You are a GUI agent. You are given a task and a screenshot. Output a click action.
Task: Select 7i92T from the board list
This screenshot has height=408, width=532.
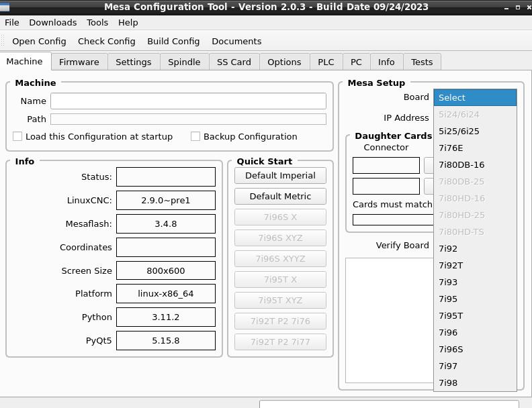click(475, 266)
